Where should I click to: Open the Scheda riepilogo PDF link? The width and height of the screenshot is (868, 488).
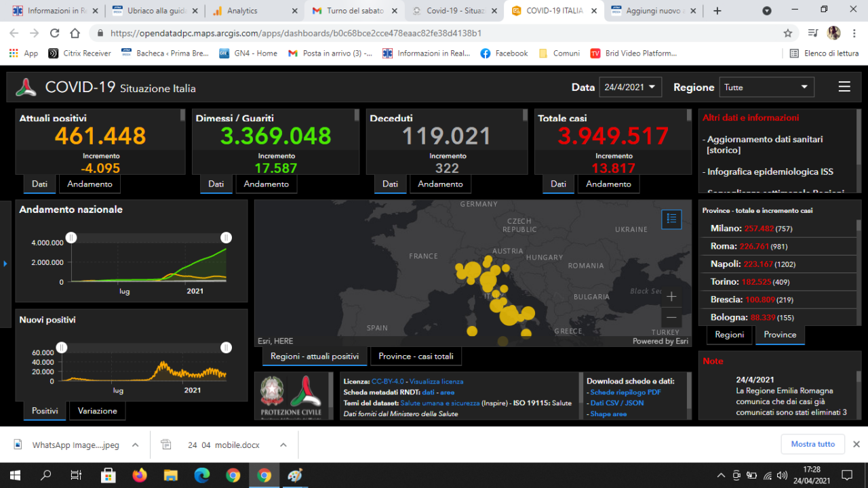click(625, 392)
